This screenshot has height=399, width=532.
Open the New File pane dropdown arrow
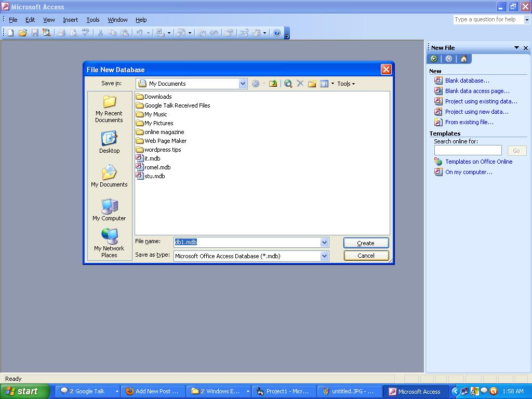coord(516,48)
